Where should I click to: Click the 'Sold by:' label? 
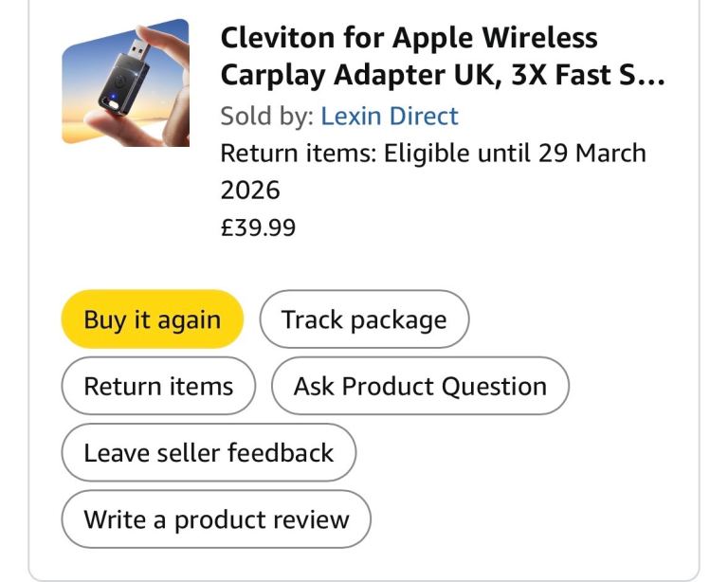coord(267,116)
